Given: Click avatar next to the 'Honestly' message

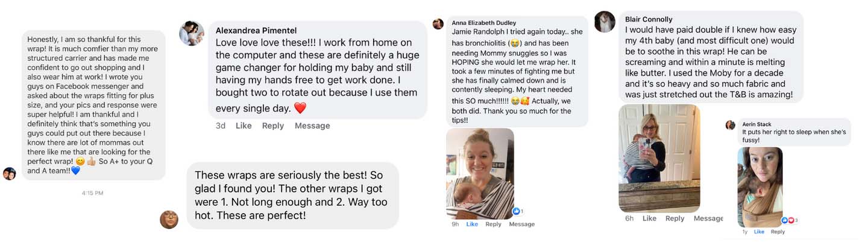Looking at the screenshot, I should point(9,173).
